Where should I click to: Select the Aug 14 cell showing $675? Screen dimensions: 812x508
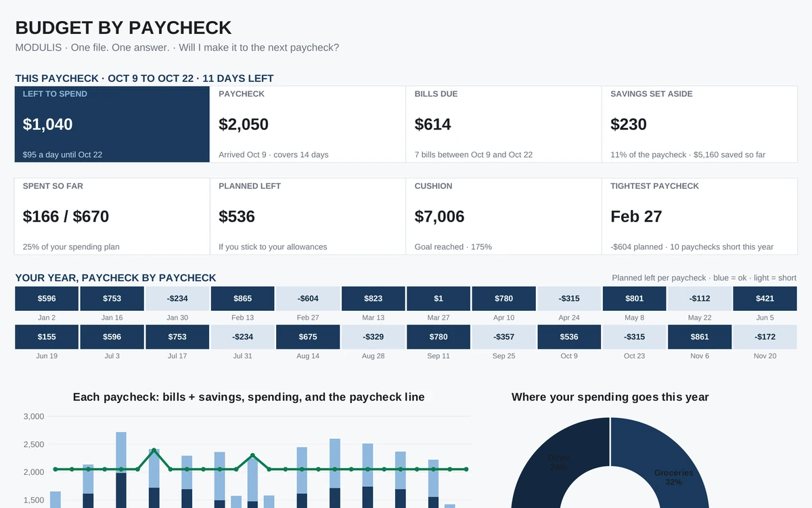[308, 337]
